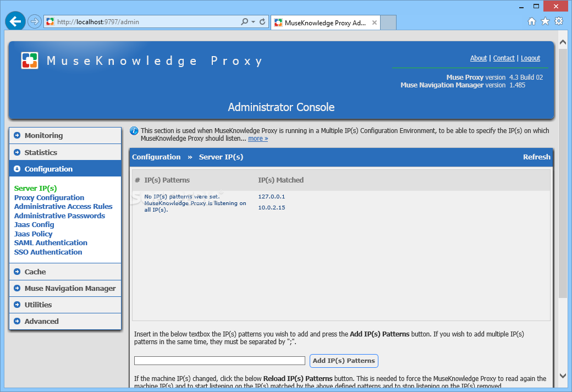Open Jaas Policy page

pyautogui.click(x=33, y=234)
